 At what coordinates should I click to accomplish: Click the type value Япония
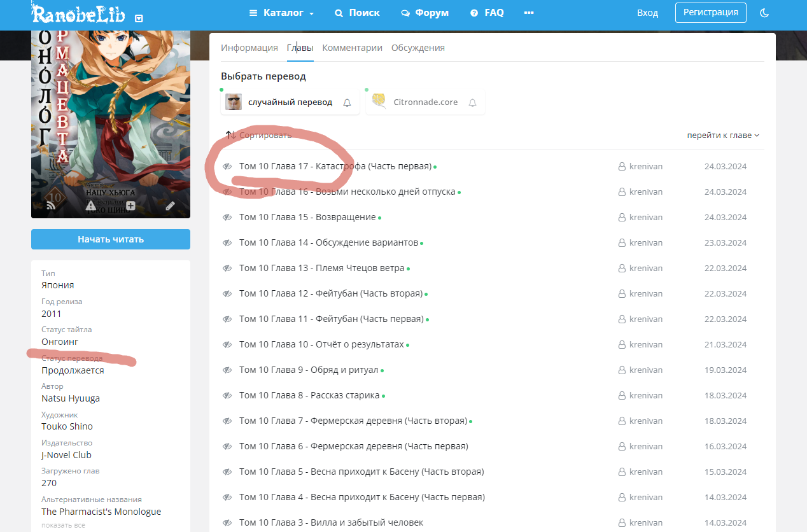click(x=57, y=285)
